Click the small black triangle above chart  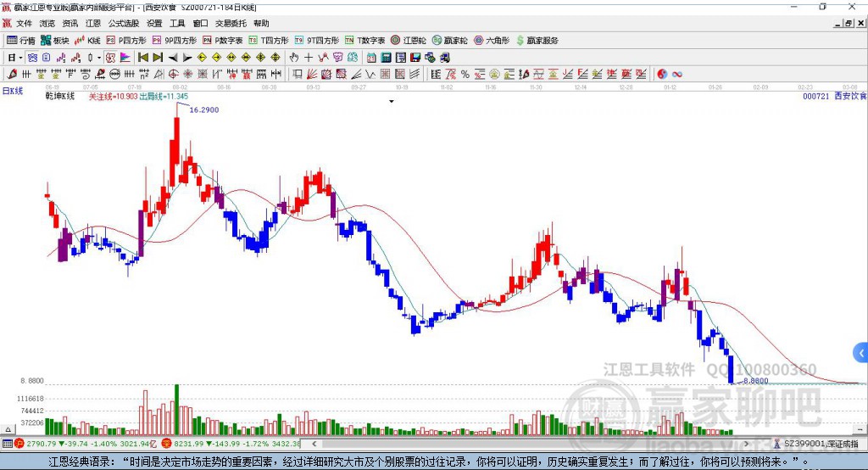pos(392,102)
